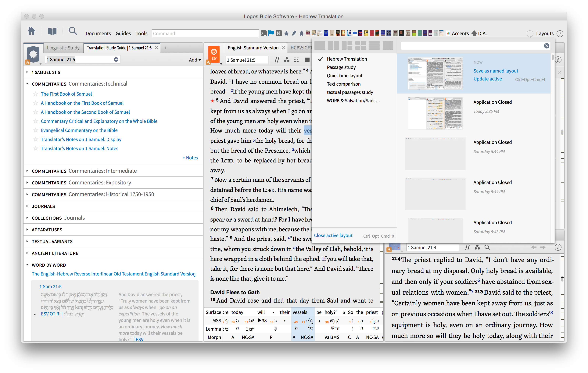Click the search icon in lower right panel
This screenshot has height=373, width=588.
[x=487, y=247]
